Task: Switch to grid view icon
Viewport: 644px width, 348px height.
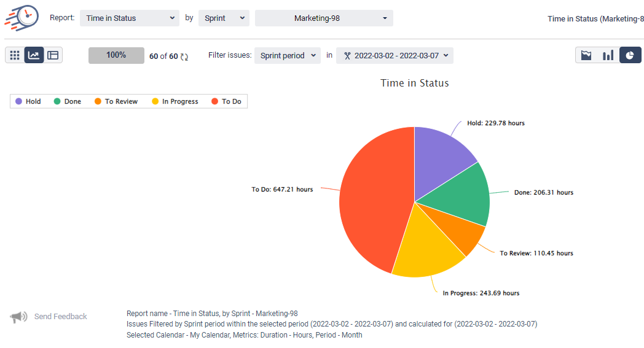Action: coord(15,55)
